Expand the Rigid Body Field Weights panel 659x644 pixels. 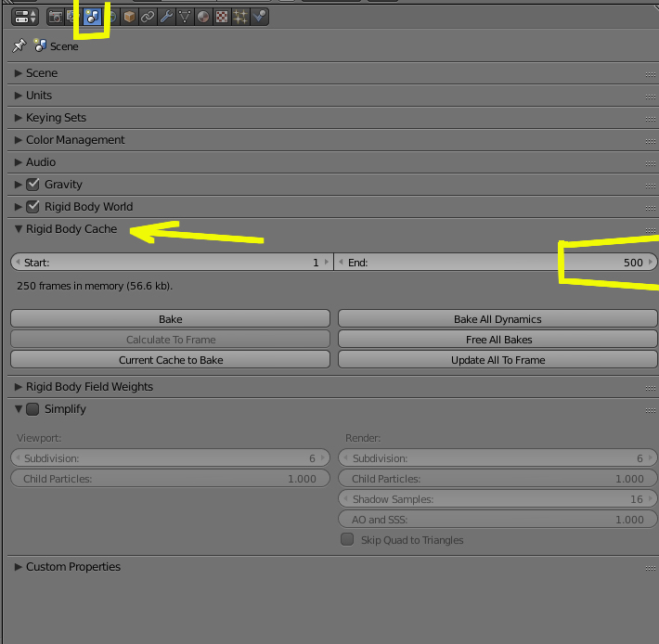[x=18, y=387]
